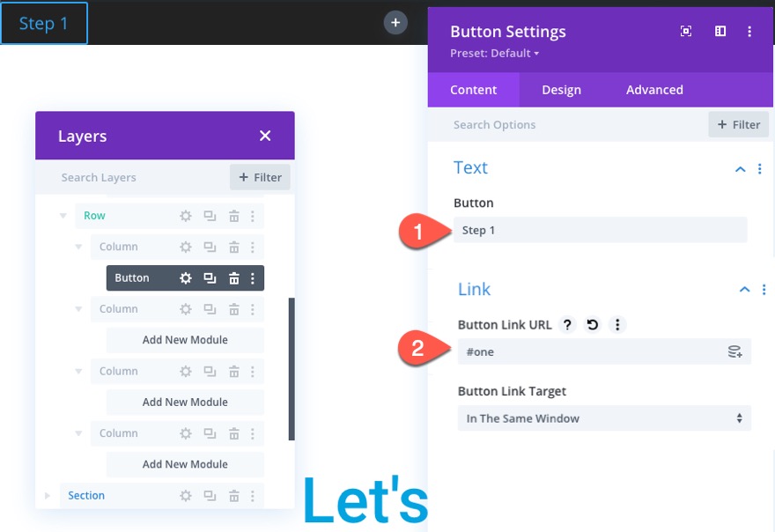Delete the Section layer
Viewport: 775px width, 532px height.
pyautogui.click(x=233, y=495)
